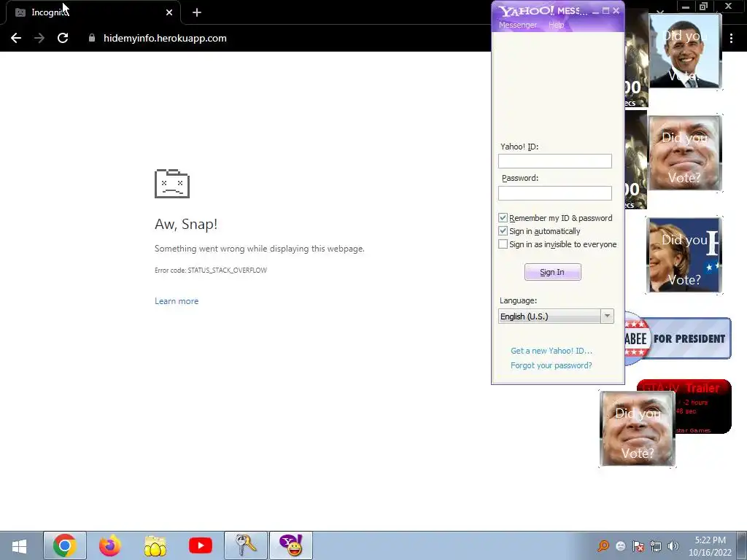Close the Incognito tab
747x560 pixels.
(169, 12)
